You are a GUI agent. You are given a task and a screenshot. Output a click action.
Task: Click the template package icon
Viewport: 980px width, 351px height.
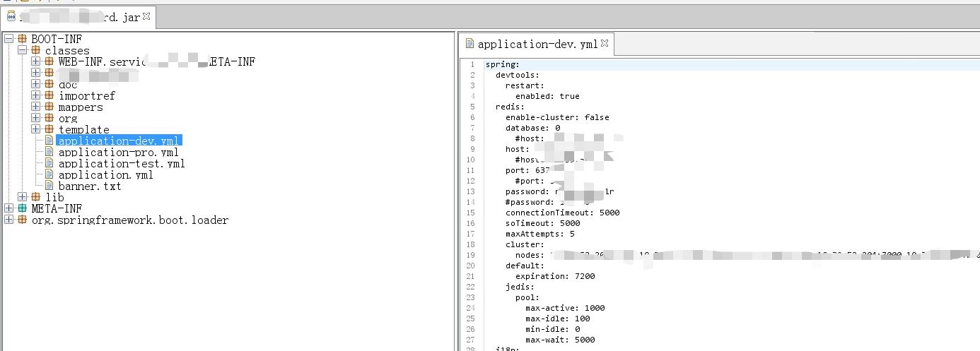tap(49, 129)
